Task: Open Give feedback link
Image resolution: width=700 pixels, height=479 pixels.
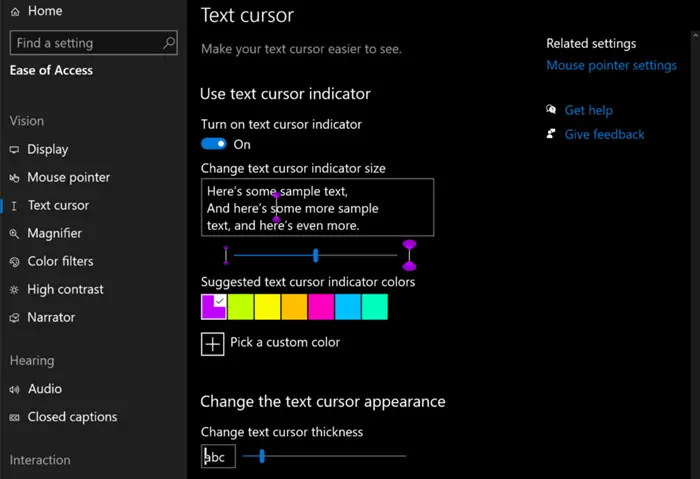Action: coord(604,134)
